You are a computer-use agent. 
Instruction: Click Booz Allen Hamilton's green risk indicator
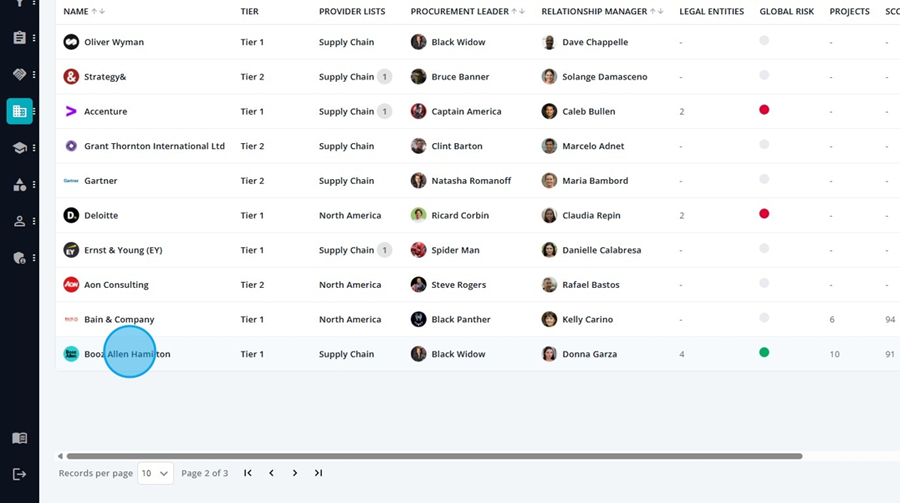pos(764,353)
